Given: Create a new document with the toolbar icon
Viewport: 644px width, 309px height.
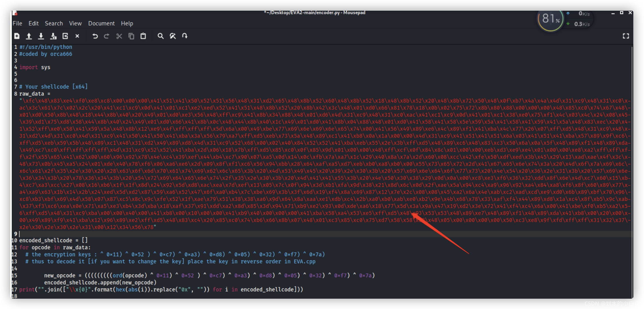Looking at the screenshot, I should pos(17,36).
